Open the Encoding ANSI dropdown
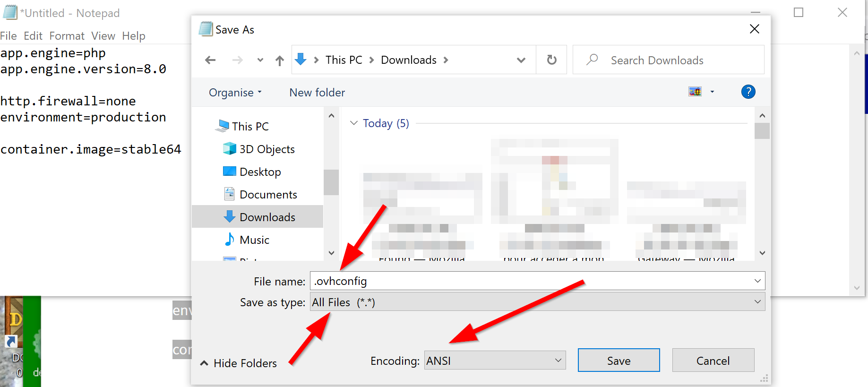The height and width of the screenshot is (387, 868). pyautogui.click(x=494, y=361)
